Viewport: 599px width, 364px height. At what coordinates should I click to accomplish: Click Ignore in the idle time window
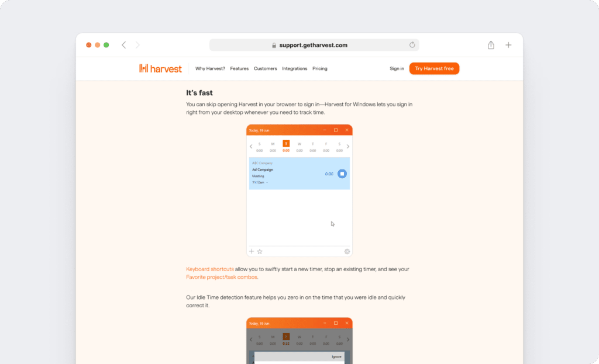(x=337, y=357)
